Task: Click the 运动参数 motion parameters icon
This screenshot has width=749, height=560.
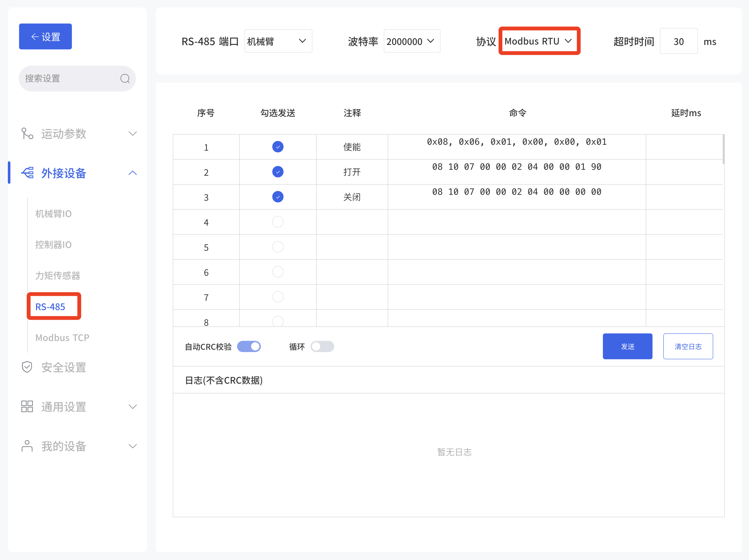Action: (x=27, y=133)
